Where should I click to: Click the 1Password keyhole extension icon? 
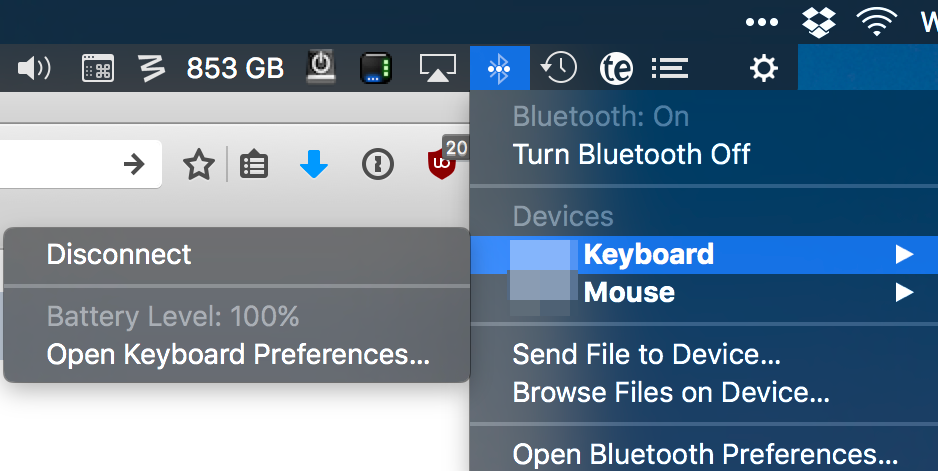(x=378, y=165)
